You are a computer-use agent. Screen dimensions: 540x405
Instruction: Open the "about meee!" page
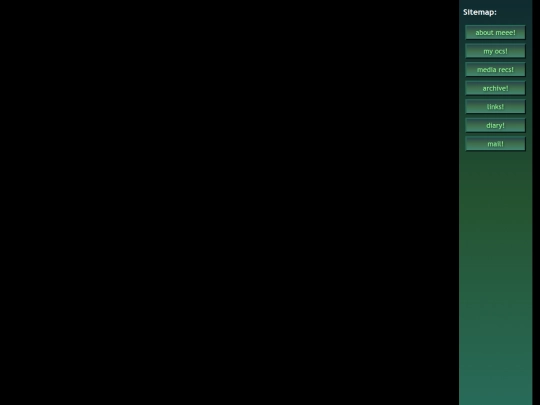click(495, 32)
